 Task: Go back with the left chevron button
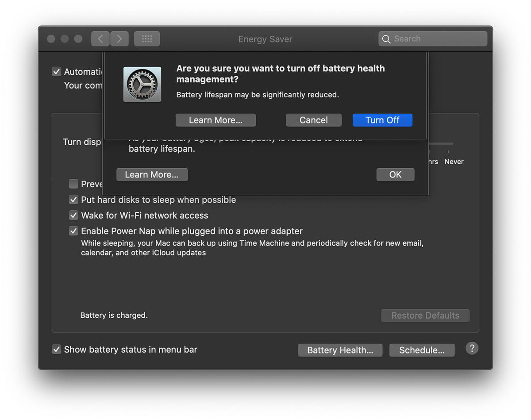click(x=100, y=39)
